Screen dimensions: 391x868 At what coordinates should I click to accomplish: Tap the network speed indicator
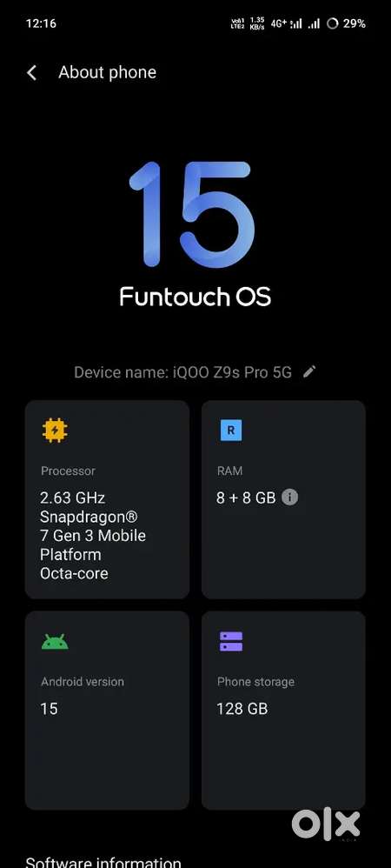point(257,23)
